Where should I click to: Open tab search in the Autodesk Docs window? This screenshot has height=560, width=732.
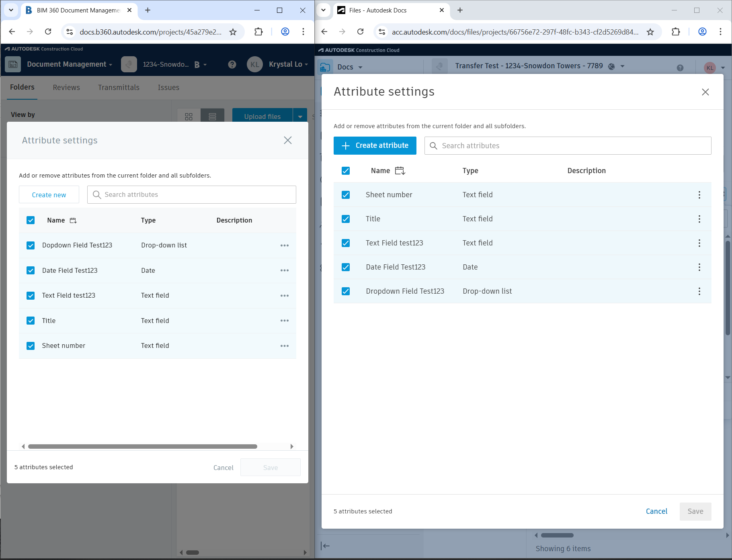(323, 10)
